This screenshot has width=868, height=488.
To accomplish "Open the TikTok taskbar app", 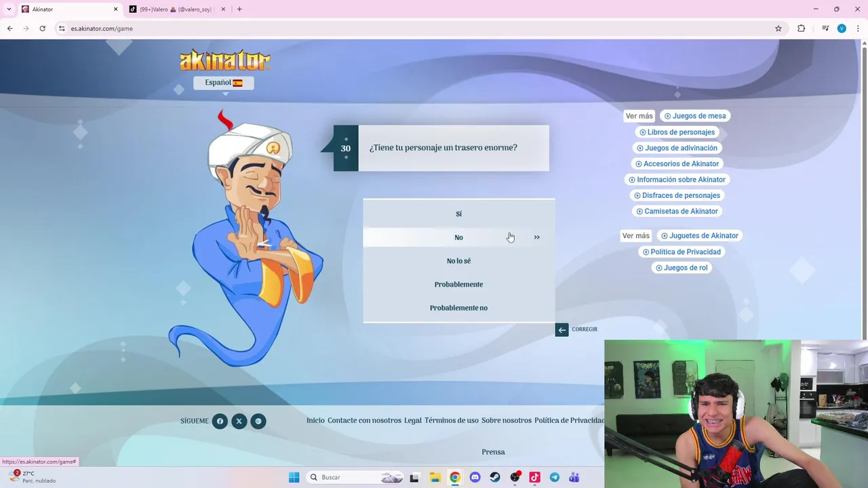I will tap(534, 478).
